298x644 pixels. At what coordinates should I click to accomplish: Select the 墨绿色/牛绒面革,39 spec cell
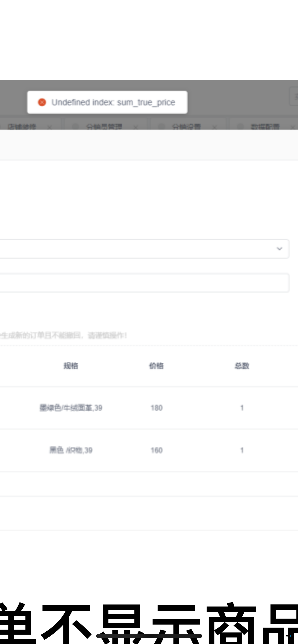point(71,408)
